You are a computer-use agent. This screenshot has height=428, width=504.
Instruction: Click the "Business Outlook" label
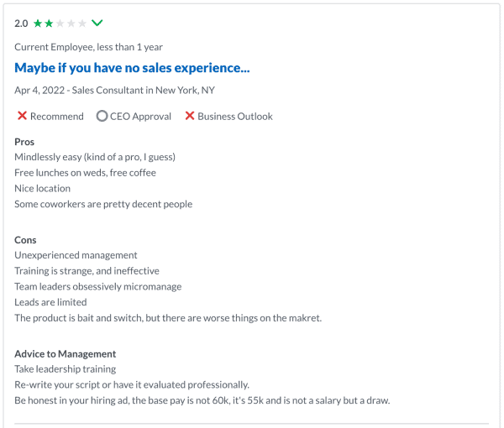tap(235, 117)
